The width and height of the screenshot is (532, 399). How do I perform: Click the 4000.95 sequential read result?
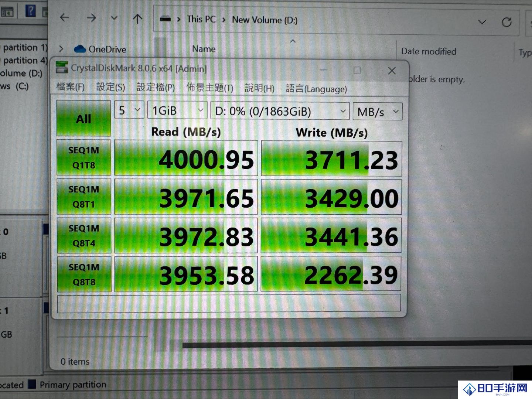pos(186,158)
